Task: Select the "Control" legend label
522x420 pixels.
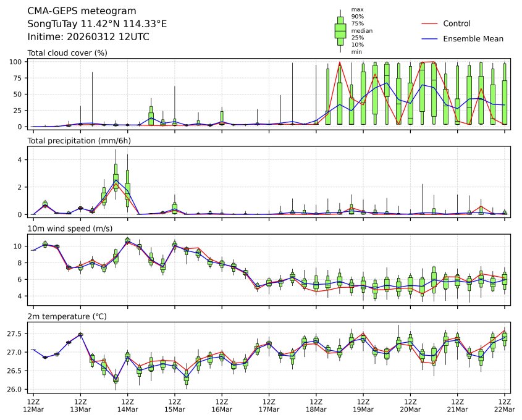Action: [x=457, y=23]
